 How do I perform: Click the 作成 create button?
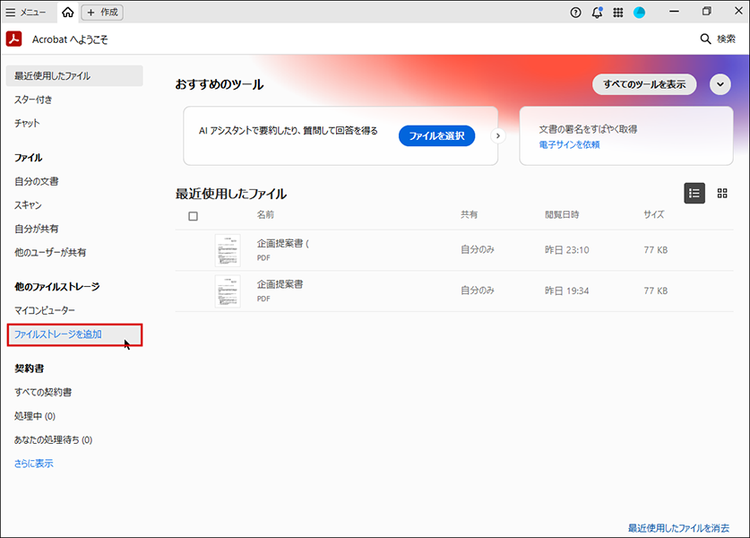103,12
